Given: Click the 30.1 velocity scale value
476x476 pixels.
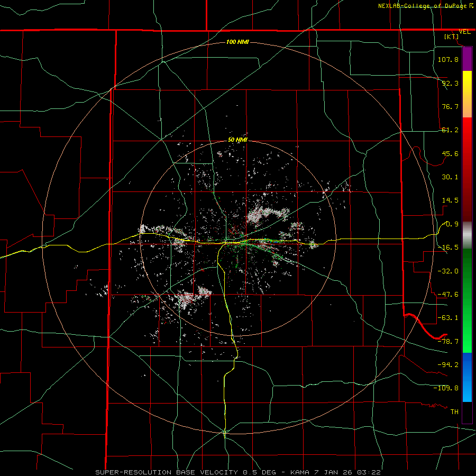Looking at the screenshot, I should [x=450, y=177].
